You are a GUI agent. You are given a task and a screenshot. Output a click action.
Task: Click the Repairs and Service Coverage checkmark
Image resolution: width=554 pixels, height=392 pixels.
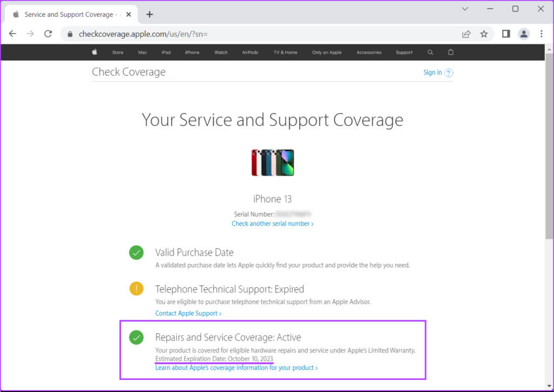tap(136, 337)
